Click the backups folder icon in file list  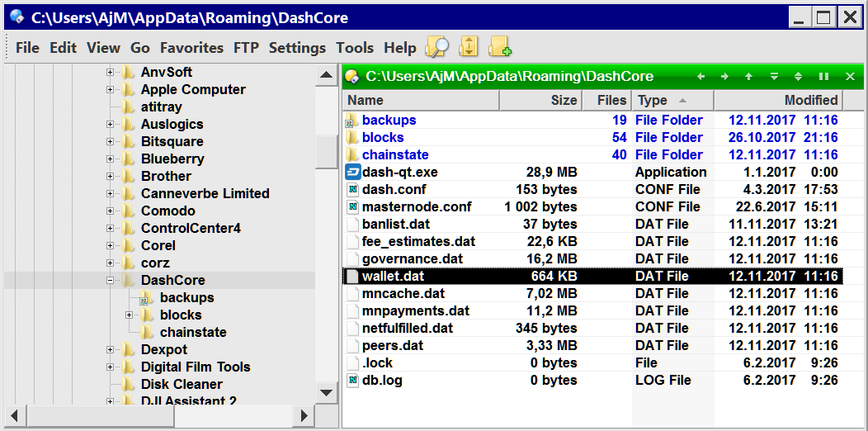(352, 121)
